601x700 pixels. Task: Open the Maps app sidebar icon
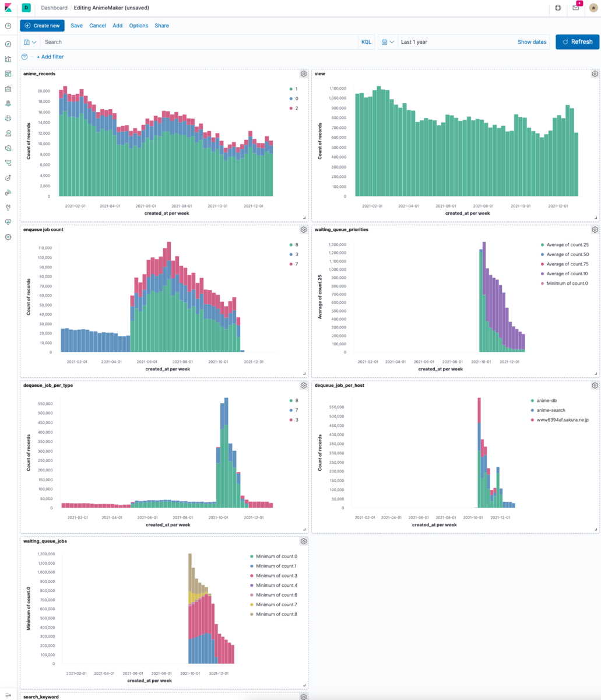click(x=8, y=103)
